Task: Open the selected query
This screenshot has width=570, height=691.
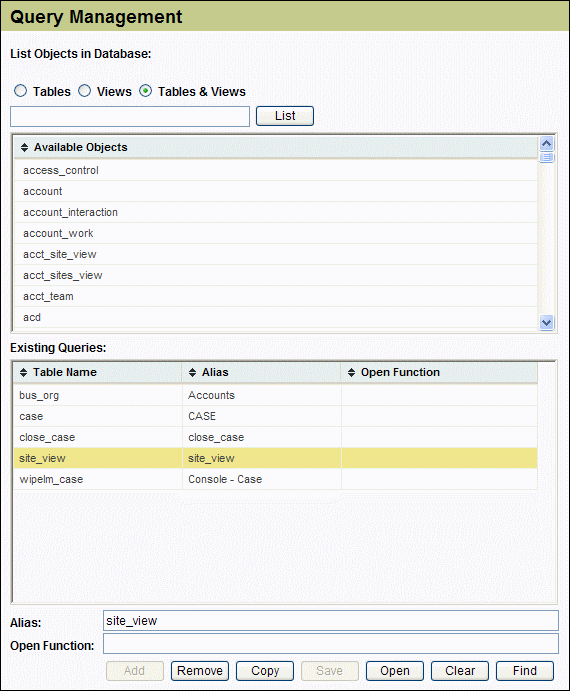Action: pyautogui.click(x=395, y=671)
